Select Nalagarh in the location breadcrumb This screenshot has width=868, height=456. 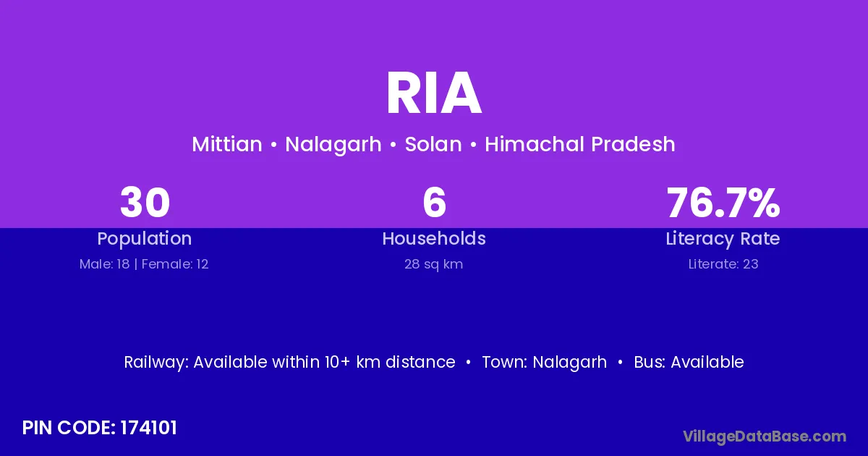click(x=333, y=144)
